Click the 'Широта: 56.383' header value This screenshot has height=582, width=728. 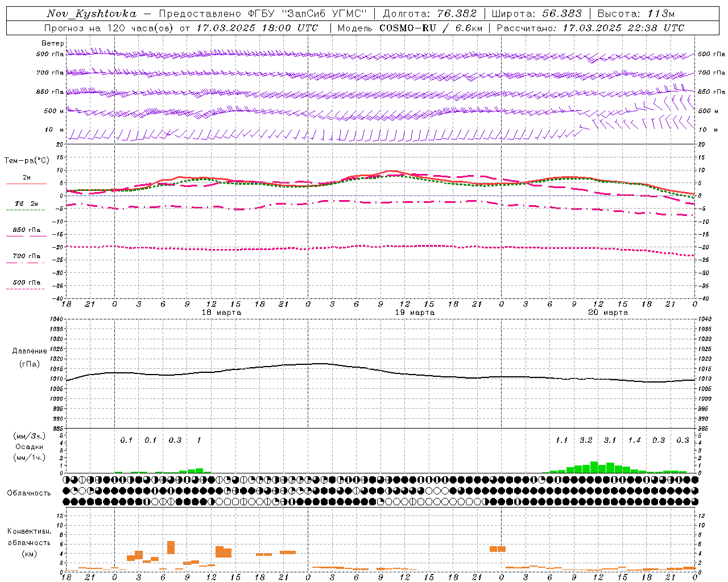pos(536,14)
